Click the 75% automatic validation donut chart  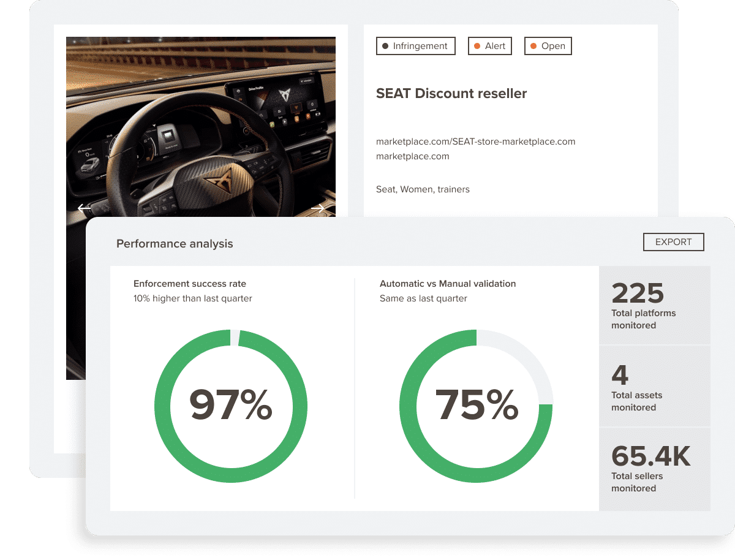(476, 406)
